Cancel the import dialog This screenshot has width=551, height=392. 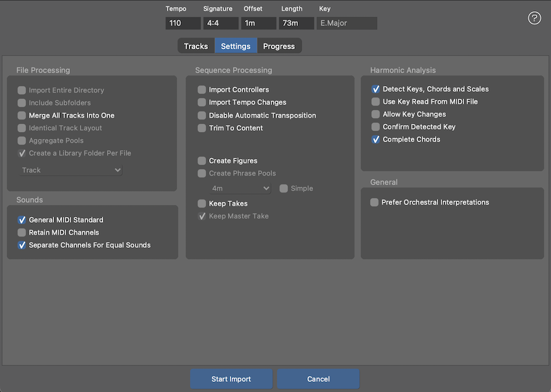tap(318, 379)
